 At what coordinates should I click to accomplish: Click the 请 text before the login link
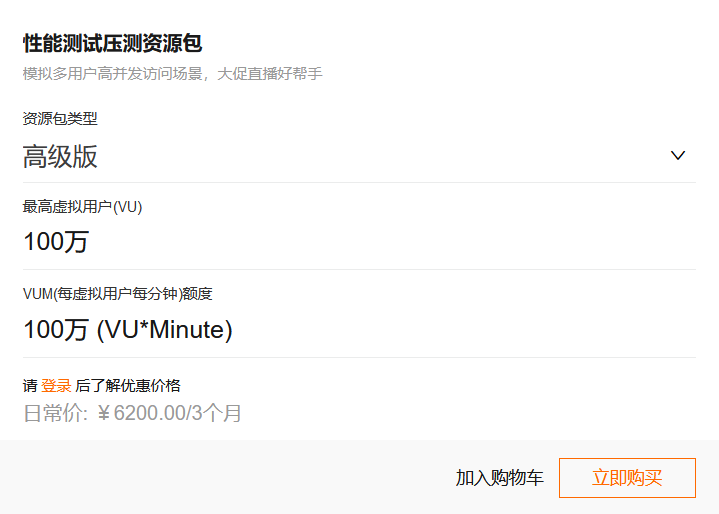pos(30,386)
